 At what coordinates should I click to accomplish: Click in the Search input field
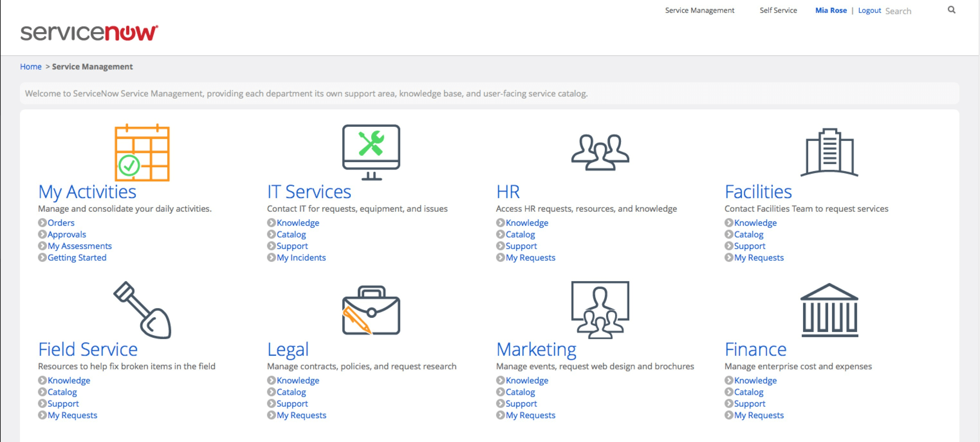click(913, 11)
